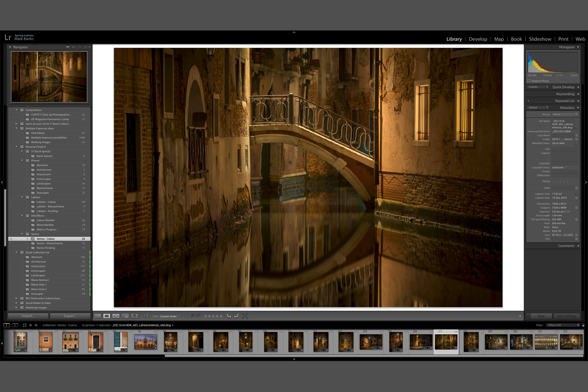Expand the Quick Develop panel
The height and width of the screenshot is (392, 588).
click(x=563, y=87)
